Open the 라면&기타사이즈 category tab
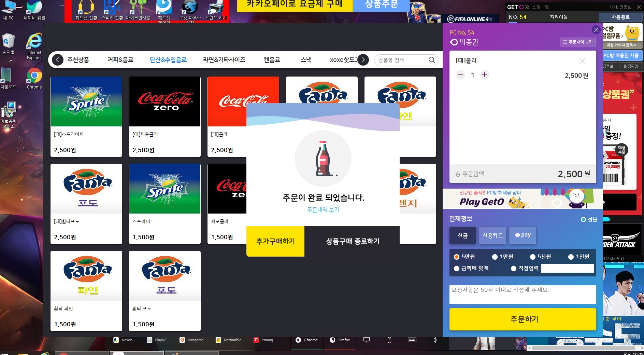Image resolution: width=644 pixels, height=355 pixels. pyautogui.click(x=224, y=60)
